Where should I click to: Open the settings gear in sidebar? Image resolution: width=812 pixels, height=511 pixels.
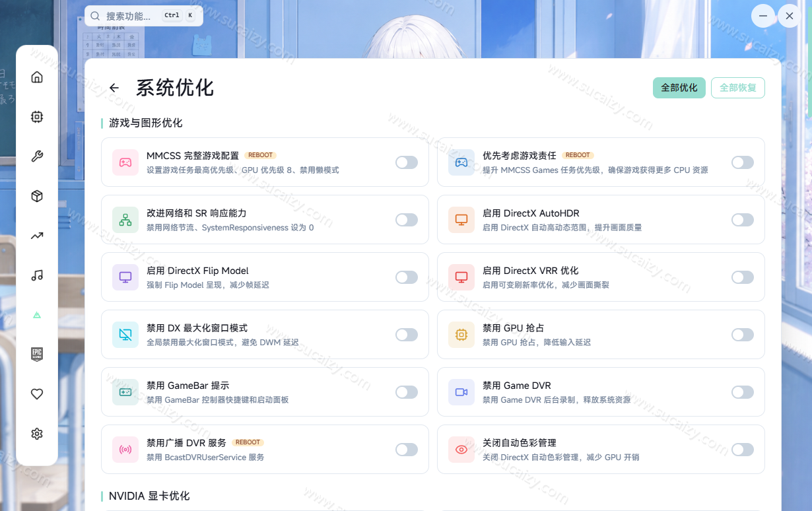(x=37, y=434)
